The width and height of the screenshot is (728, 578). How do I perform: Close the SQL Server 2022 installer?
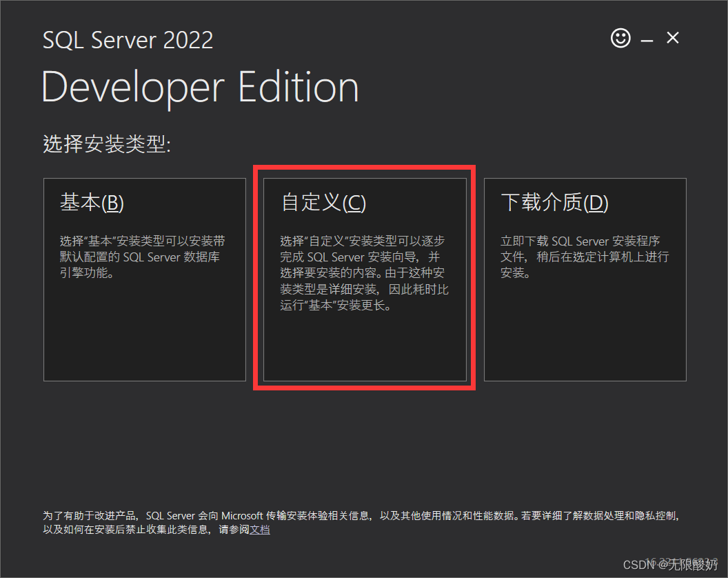click(673, 39)
